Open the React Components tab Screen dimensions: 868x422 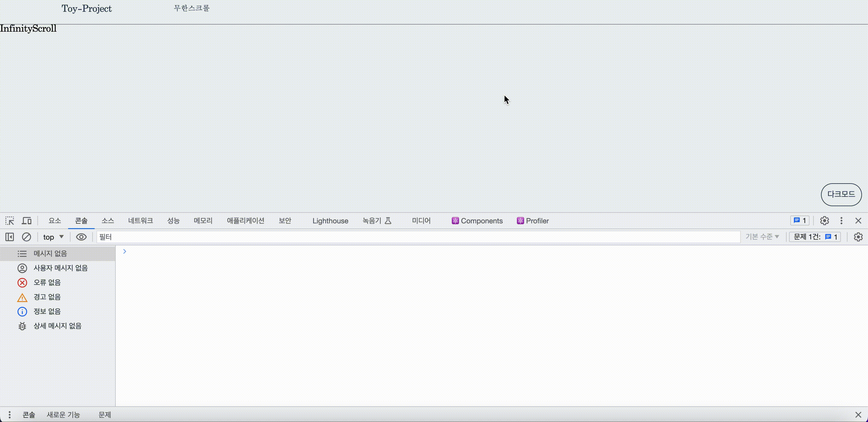[477, 221]
